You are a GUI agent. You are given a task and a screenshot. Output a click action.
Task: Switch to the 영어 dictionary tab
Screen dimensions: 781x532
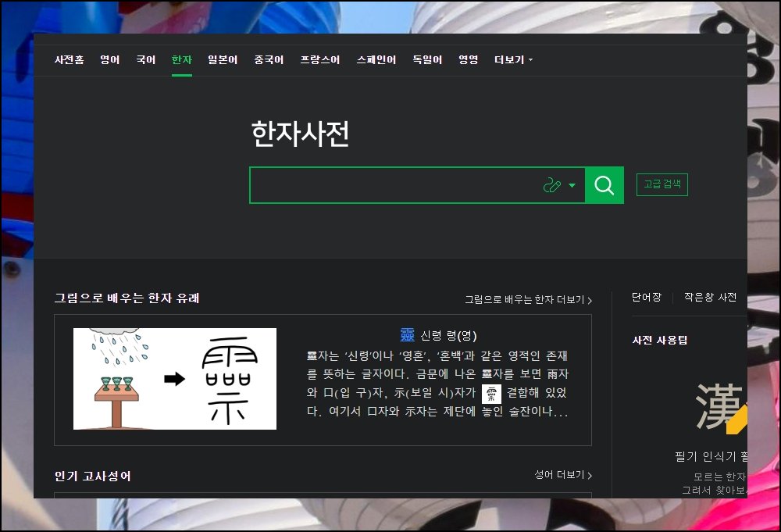[109, 60]
